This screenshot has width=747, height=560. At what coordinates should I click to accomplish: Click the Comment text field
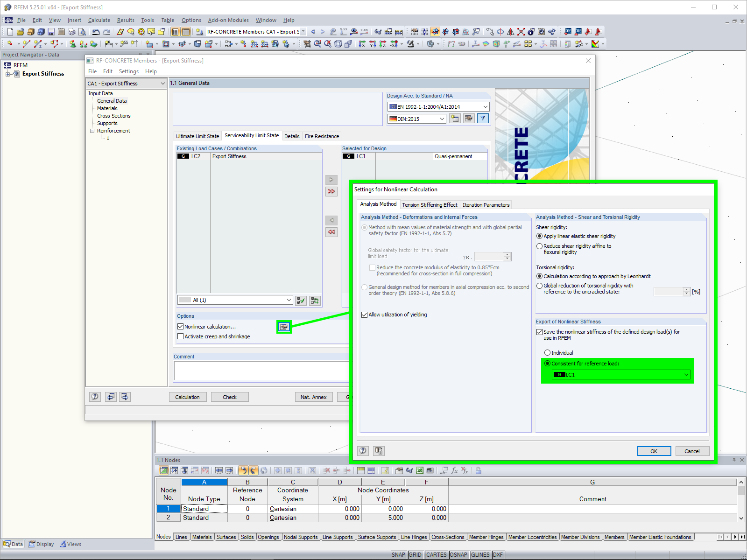[261, 371]
